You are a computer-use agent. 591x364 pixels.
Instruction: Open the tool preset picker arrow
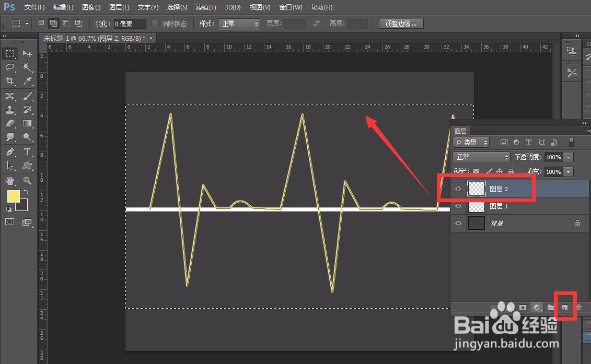click(27, 24)
